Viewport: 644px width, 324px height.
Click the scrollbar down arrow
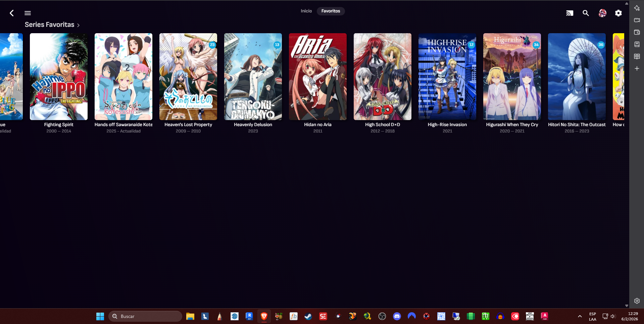tap(627, 306)
